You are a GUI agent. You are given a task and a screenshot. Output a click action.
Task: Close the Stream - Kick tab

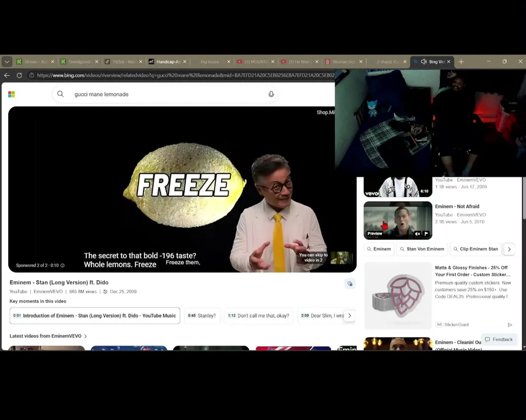52,62
